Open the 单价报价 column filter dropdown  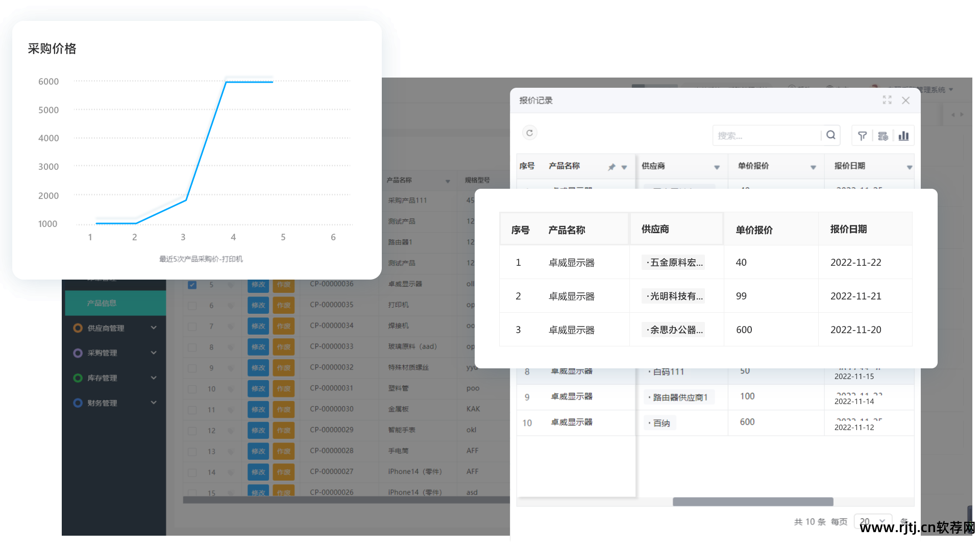tap(813, 167)
